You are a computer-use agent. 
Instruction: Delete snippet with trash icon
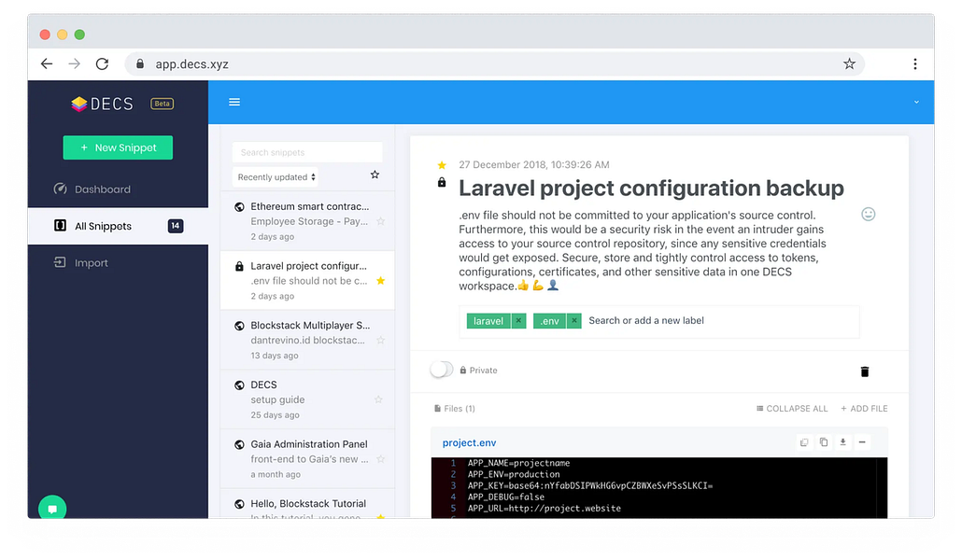(865, 371)
